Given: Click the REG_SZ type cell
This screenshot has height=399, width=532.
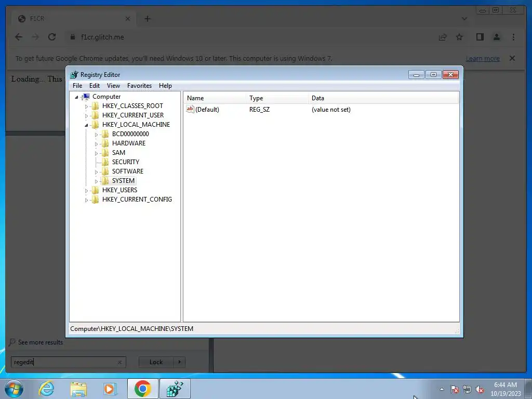Looking at the screenshot, I should pyautogui.click(x=260, y=110).
